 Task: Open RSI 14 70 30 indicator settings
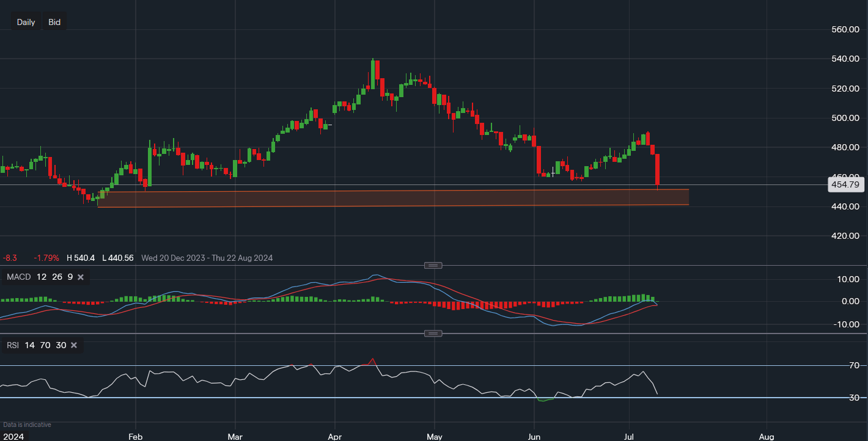(x=35, y=346)
